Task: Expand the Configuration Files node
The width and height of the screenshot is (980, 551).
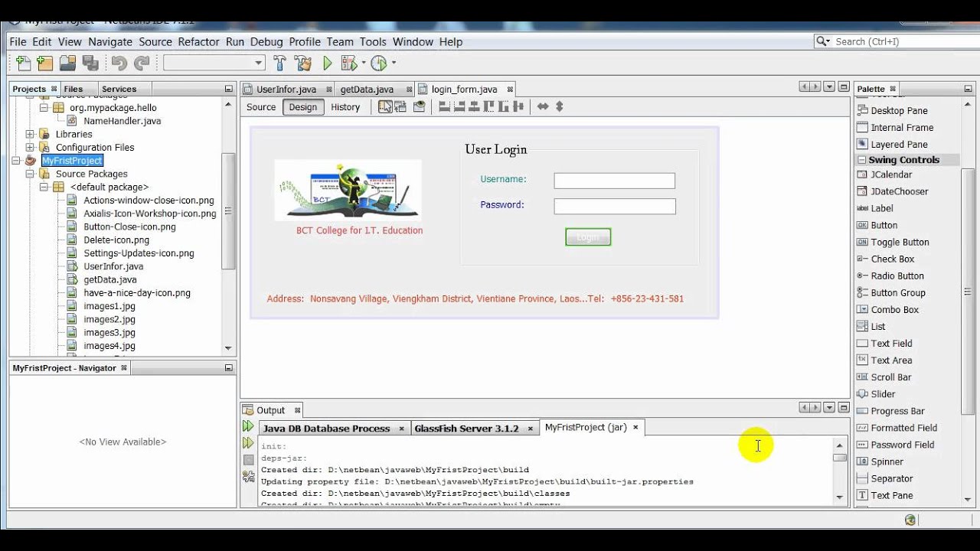Action: [30, 147]
